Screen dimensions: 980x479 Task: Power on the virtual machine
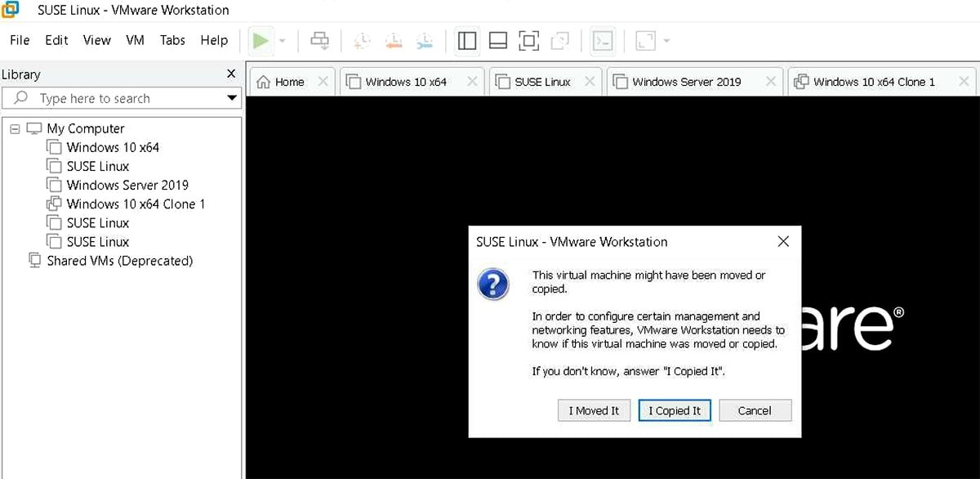pyautogui.click(x=260, y=39)
